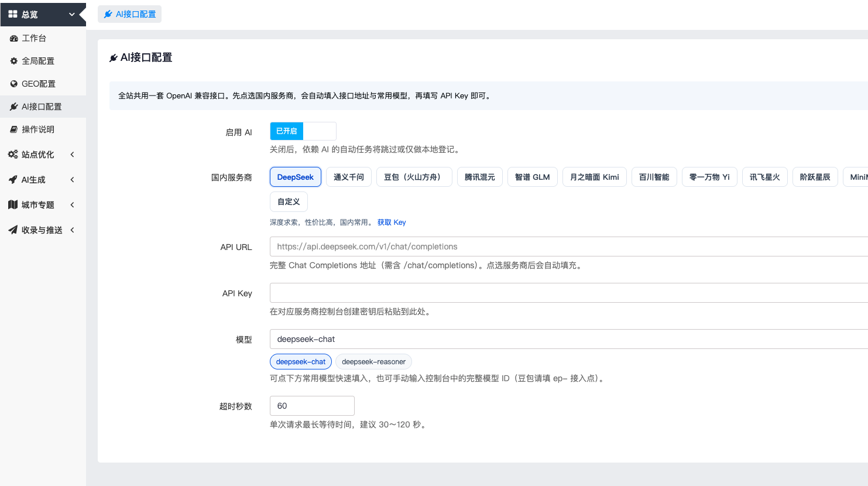Follow the 获取 Key link

point(392,223)
